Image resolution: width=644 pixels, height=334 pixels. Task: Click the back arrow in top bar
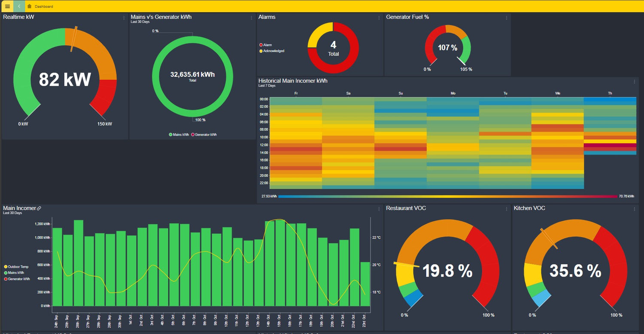click(x=19, y=6)
